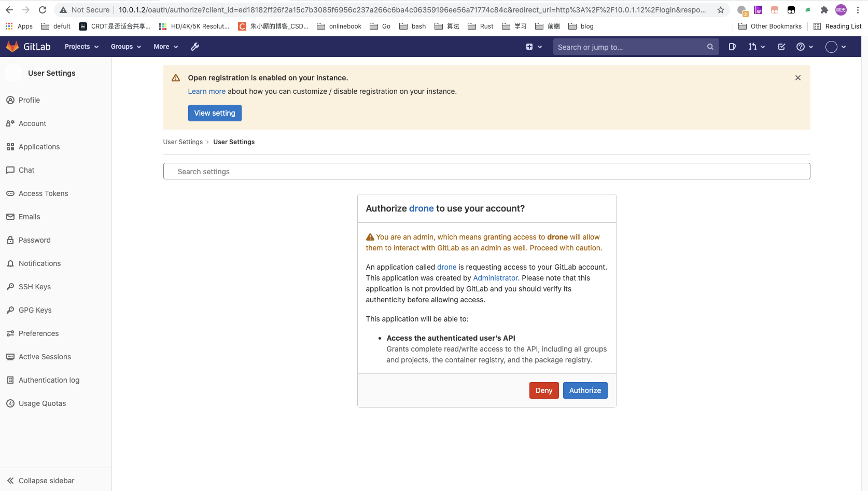The width and height of the screenshot is (868, 491).
Task: Deny the drone authorization
Action: [544, 390]
